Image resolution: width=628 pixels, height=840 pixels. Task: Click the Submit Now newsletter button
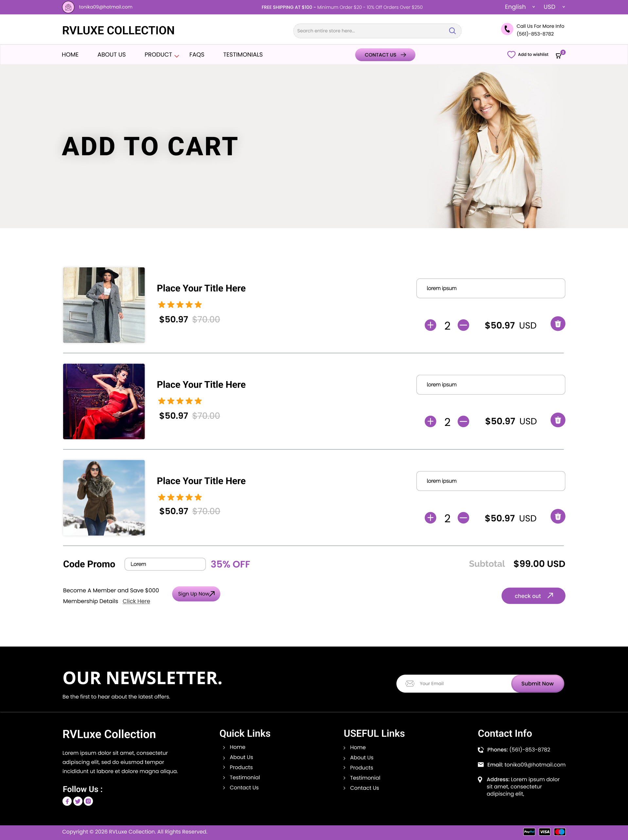(x=537, y=683)
